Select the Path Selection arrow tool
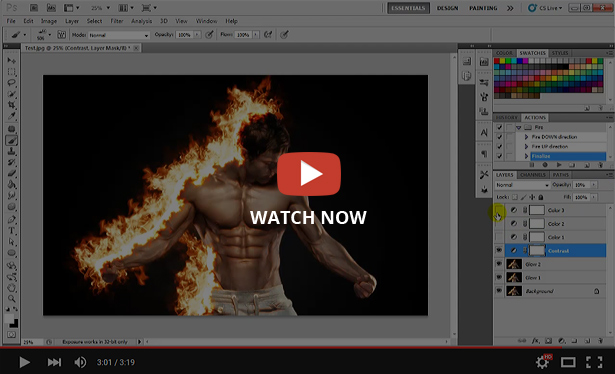Viewport: 615px width, 374px height. coord(11,242)
